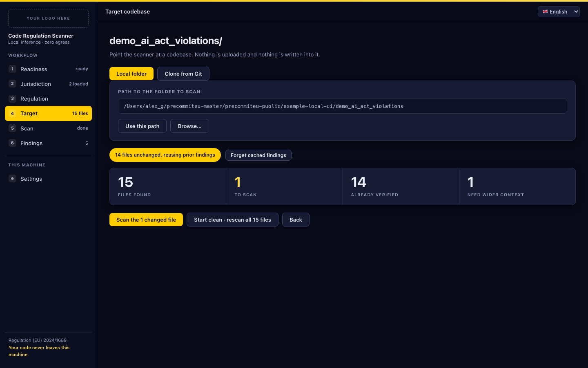Open the Regulation workflow step
The width and height of the screenshot is (588, 368).
pyautogui.click(x=48, y=99)
